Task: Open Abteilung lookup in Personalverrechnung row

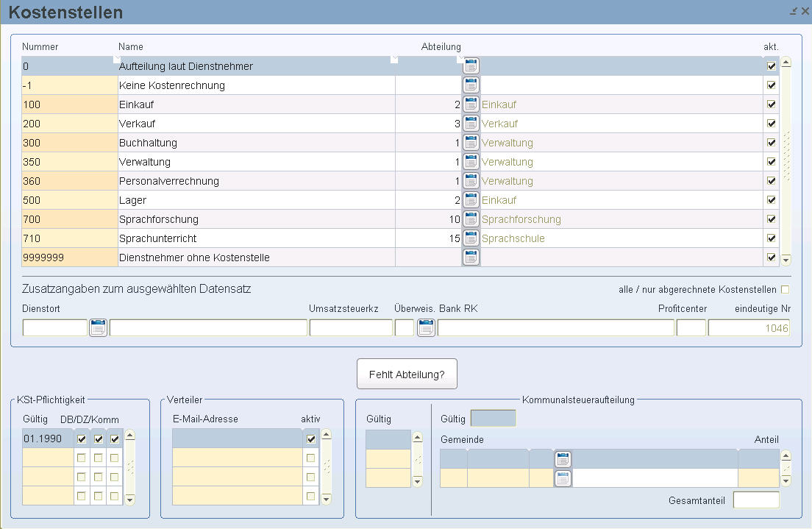Action: [471, 181]
